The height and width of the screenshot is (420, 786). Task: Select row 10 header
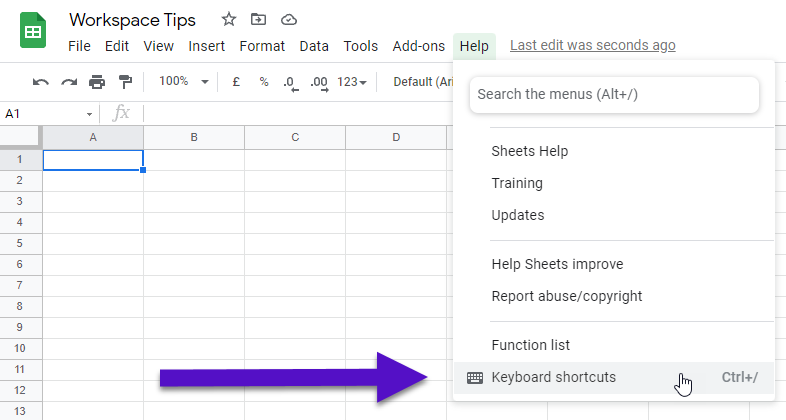[20, 348]
